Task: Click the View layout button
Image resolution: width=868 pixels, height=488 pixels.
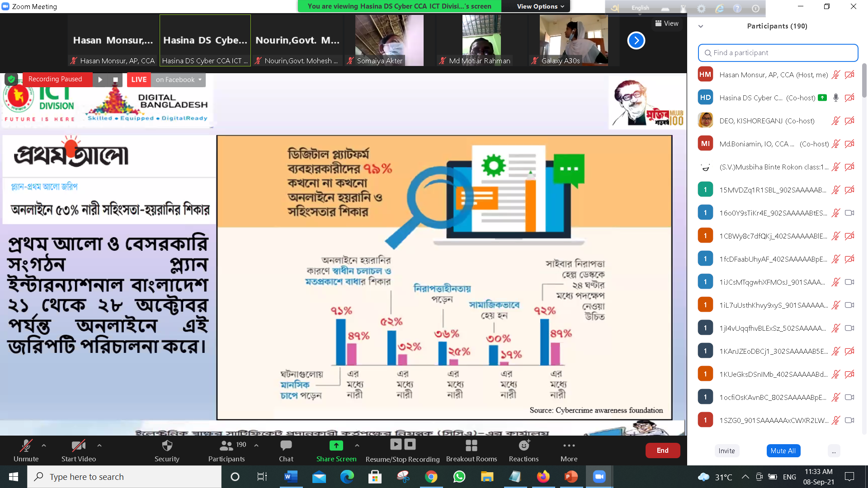Action: click(667, 23)
